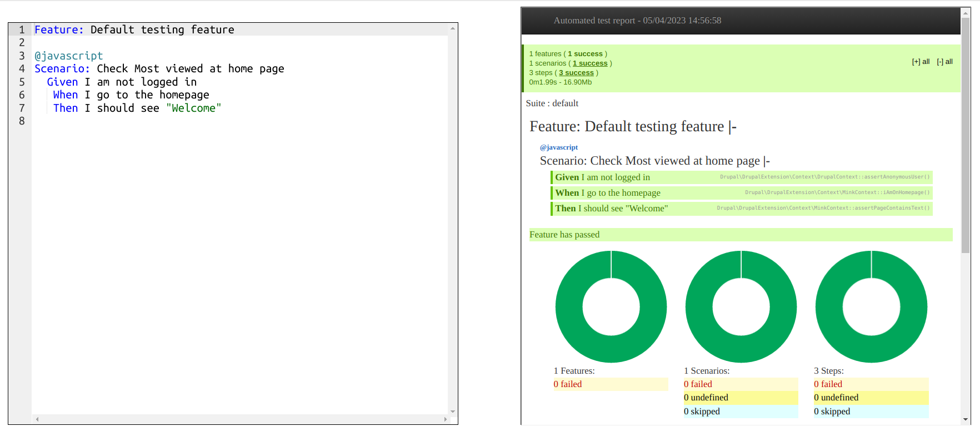980x436 pixels.
Task: Click line number 8 in the editor gutter
Action: pos(22,121)
